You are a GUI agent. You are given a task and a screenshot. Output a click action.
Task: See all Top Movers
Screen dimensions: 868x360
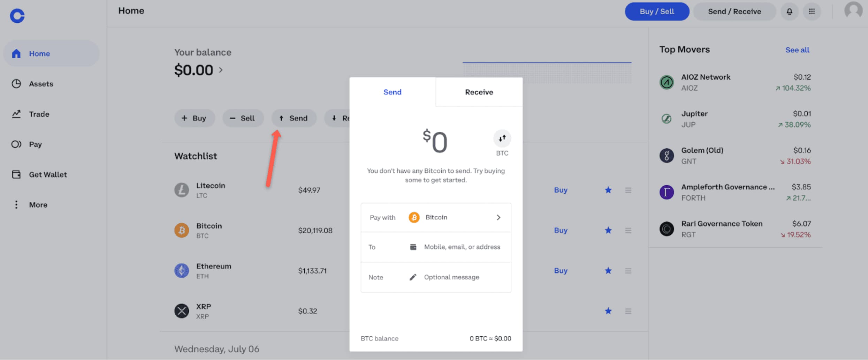tap(797, 50)
